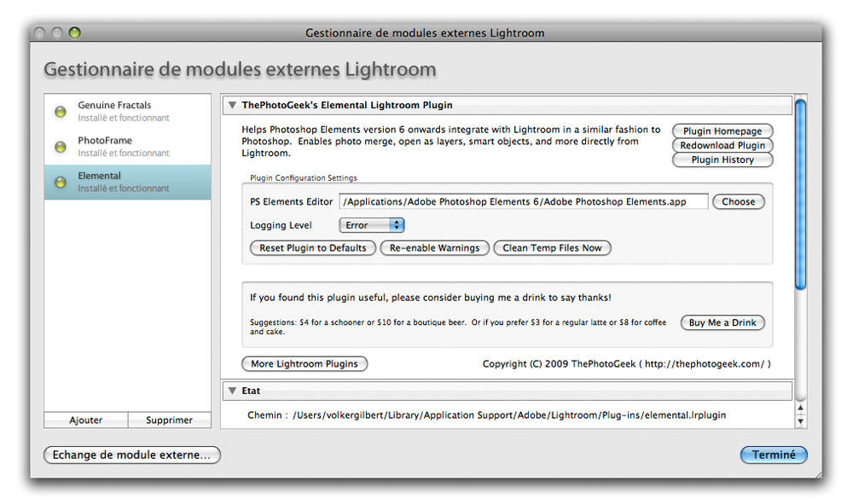Collapse ThePhotoGeek's Elemental Lightroom Plugin section
Image resolution: width=853 pixels, height=504 pixels.
(x=232, y=105)
